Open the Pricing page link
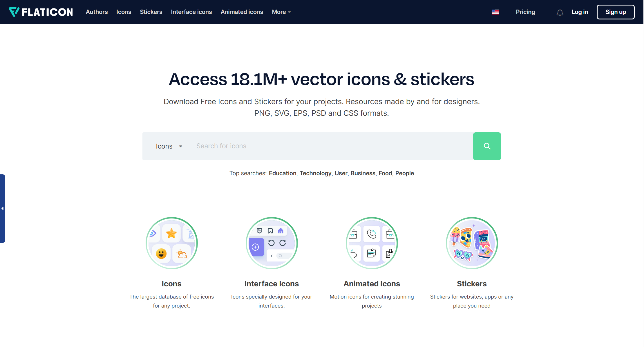 click(525, 12)
